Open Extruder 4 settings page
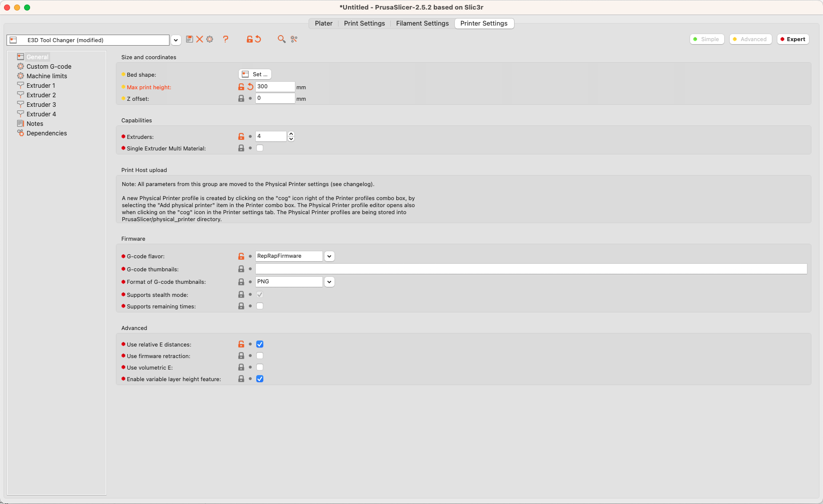 click(41, 114)
